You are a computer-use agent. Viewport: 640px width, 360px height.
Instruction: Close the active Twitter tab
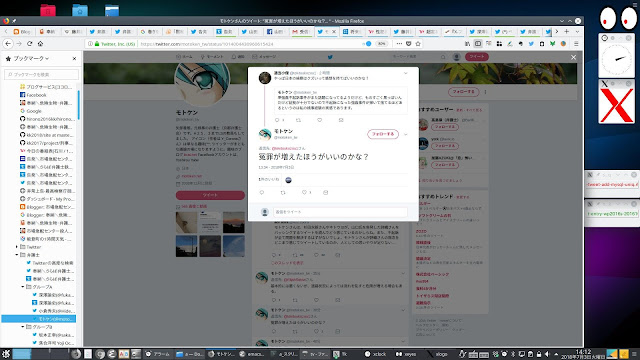point(334,31)
